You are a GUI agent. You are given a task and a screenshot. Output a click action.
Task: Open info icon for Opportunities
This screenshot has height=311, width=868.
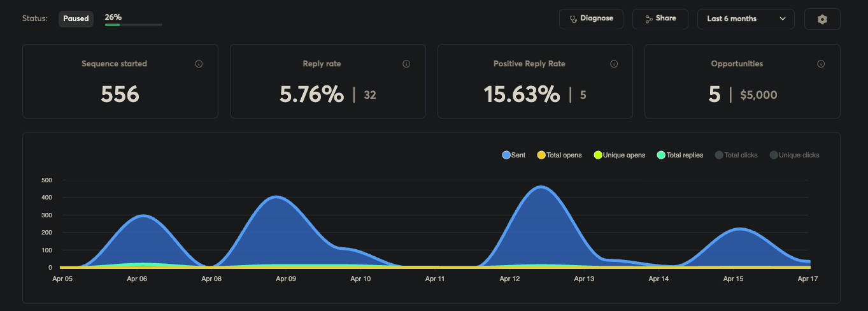[x=821, y=64]
